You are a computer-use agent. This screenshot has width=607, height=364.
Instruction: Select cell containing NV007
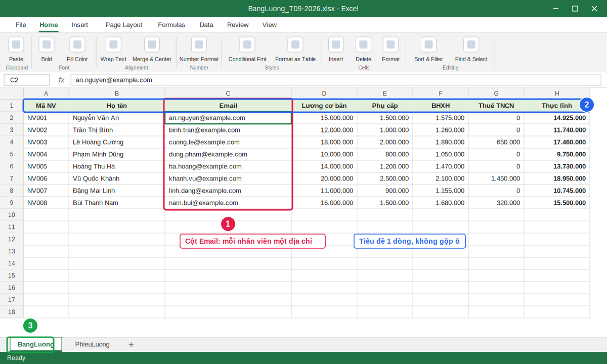point(46,191)
